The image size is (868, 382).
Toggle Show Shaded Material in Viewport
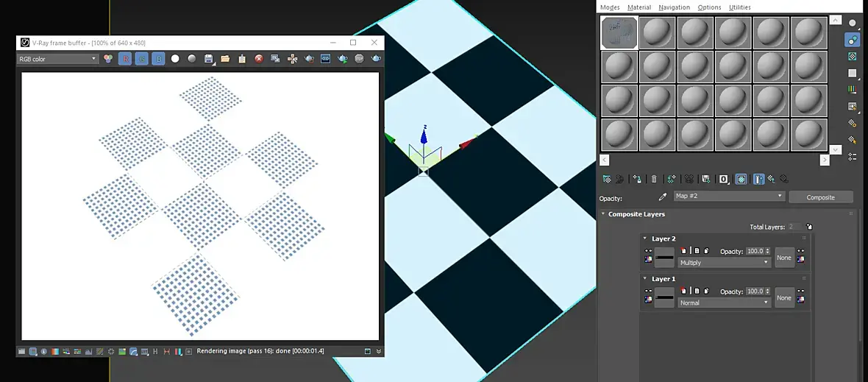pyautogui.click(x=741, y=179)
